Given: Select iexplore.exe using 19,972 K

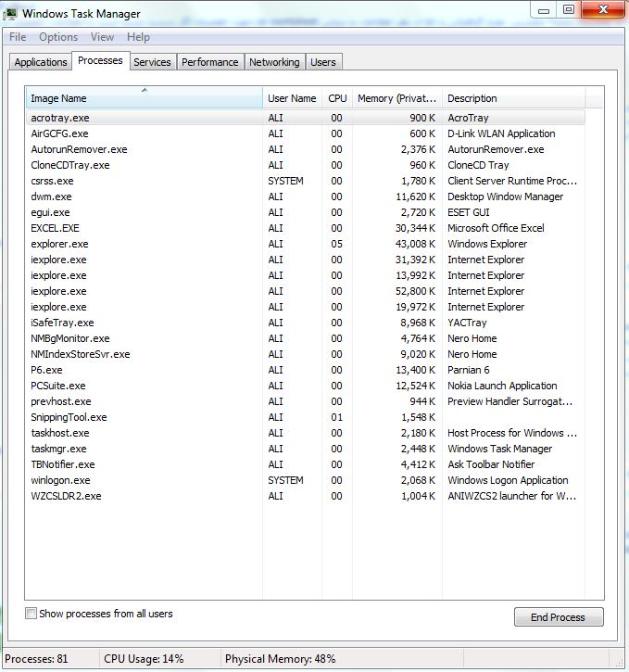Looking at the screenshot, I should click(306, 307).
